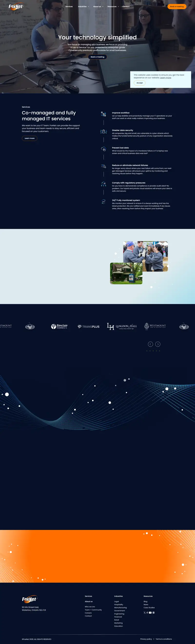This screenshot has height=644, width=195.
Task: Open the Facebook social link
Action: point(147,613)
